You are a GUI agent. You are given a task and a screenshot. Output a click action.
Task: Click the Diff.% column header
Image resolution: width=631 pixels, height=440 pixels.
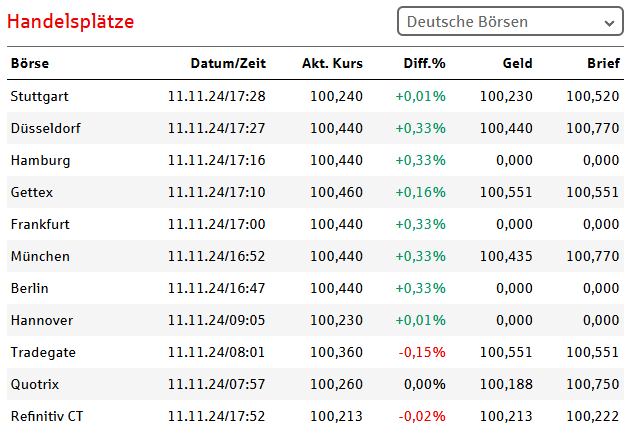pyautogui.click(x=424, y=64)
